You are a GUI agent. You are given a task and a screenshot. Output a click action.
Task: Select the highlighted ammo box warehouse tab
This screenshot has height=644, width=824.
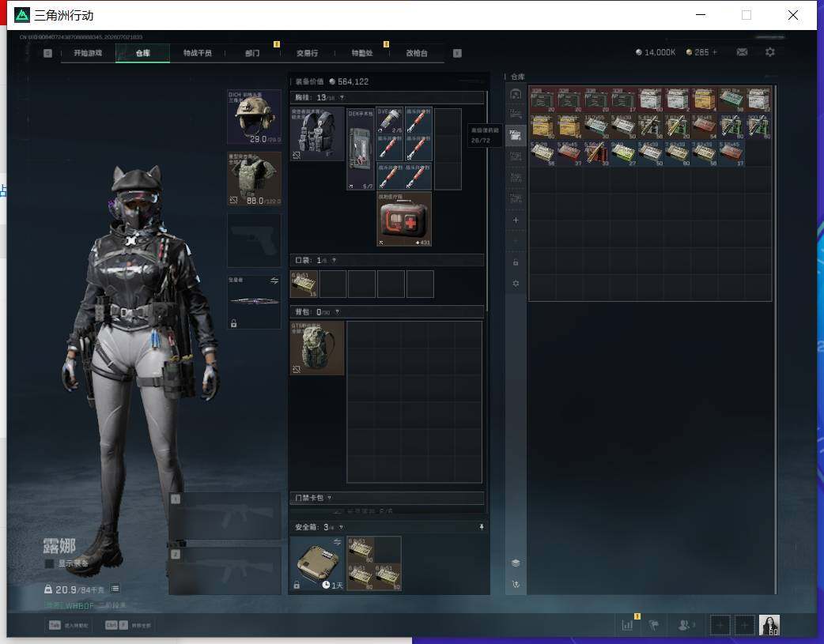(x=516, y=136)
